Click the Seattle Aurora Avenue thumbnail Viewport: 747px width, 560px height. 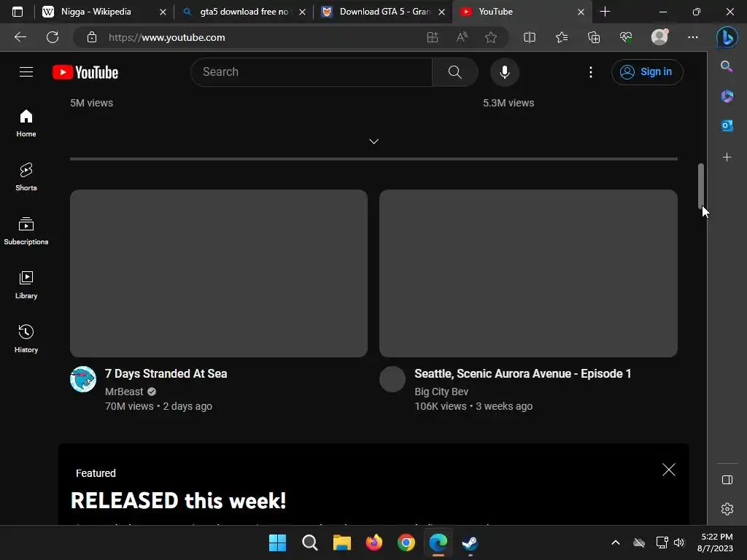click(528, 273)
